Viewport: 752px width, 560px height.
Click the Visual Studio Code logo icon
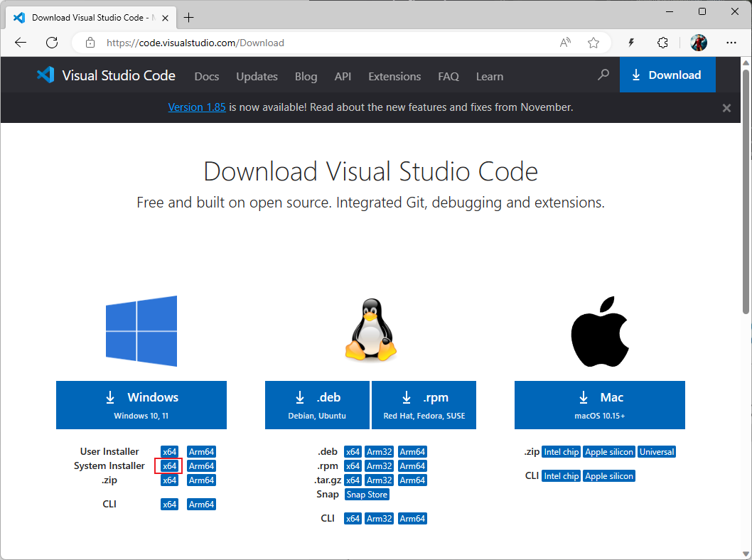[x=45, y=75]
